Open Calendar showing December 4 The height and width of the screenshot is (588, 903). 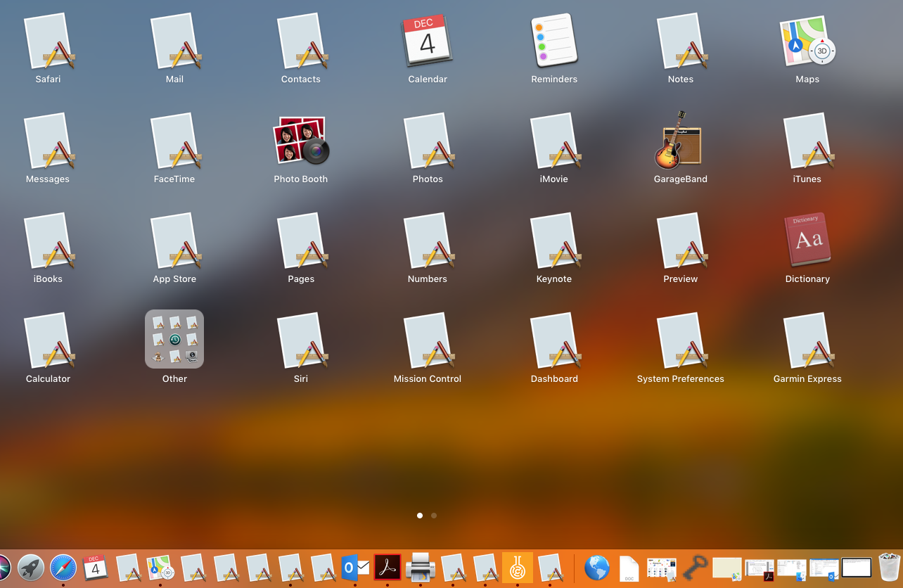click(x=428, y=41)
